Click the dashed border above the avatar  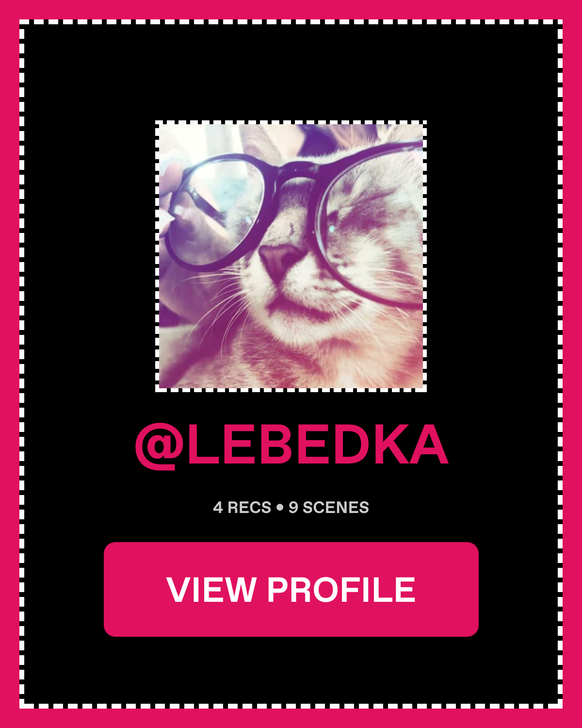pyautogui.click(x=291, y=122)
